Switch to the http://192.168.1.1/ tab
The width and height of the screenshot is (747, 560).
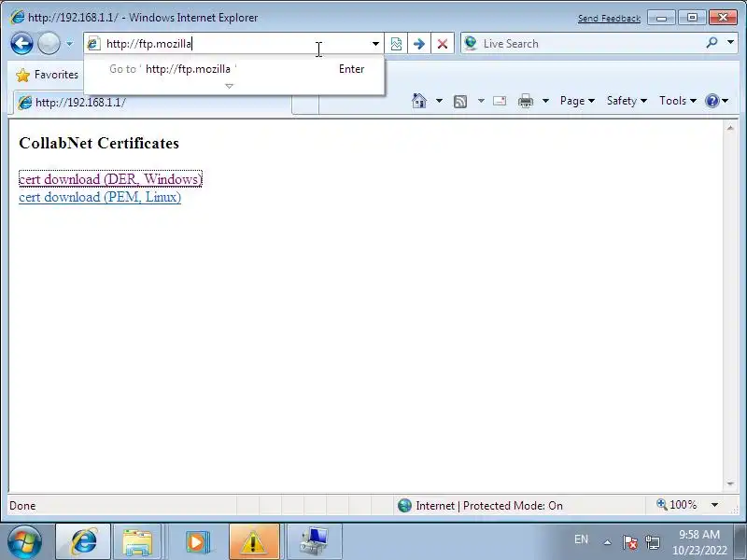tap(151, 103)
